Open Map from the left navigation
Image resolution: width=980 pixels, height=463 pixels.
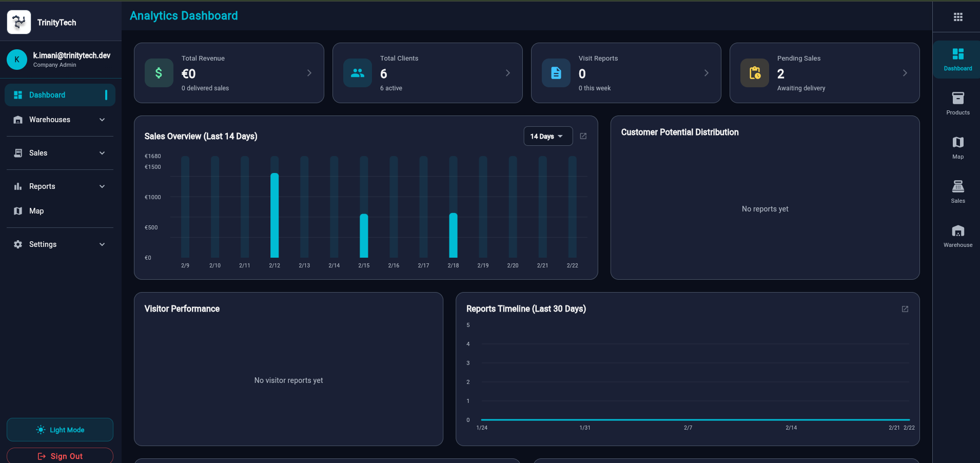[x=60, y=210]
